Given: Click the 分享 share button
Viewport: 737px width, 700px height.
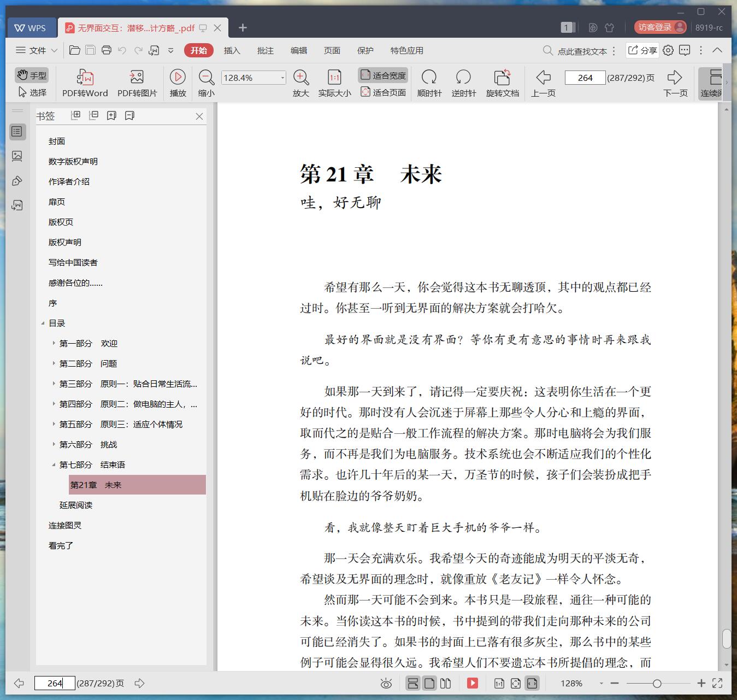Looking at the screenshot, I should tap(642, 50).
